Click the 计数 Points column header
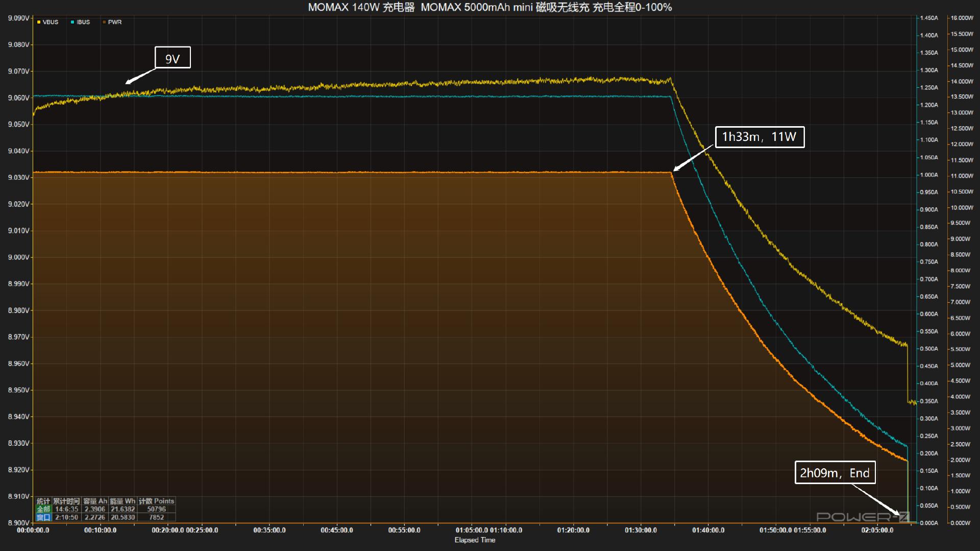Viewport: 980px width, 551px height. (156, 501)
